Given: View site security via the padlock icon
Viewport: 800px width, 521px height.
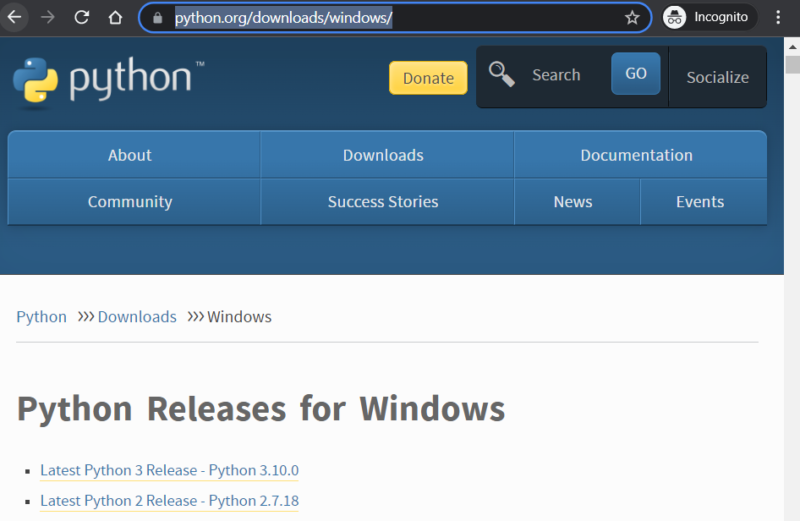Looking at the screenshot, I should [158, 18].
